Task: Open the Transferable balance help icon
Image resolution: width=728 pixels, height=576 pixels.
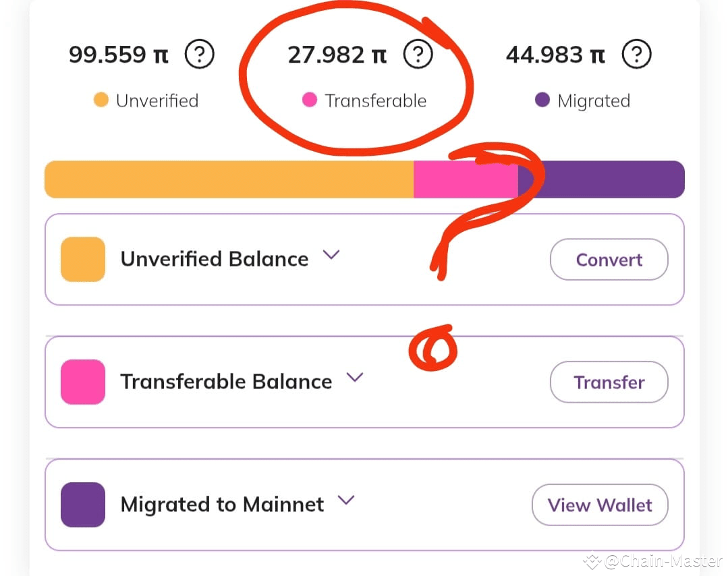Action: [x=418, y=54]
